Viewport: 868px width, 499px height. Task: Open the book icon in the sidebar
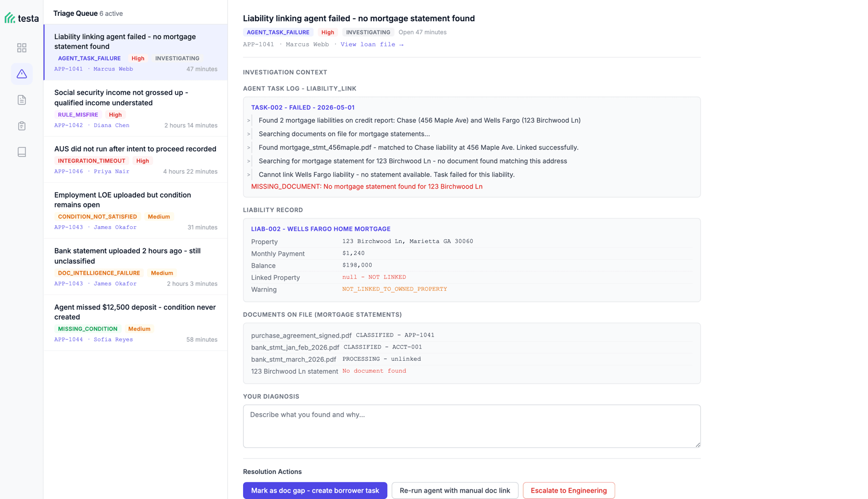(x=22, y=152)
